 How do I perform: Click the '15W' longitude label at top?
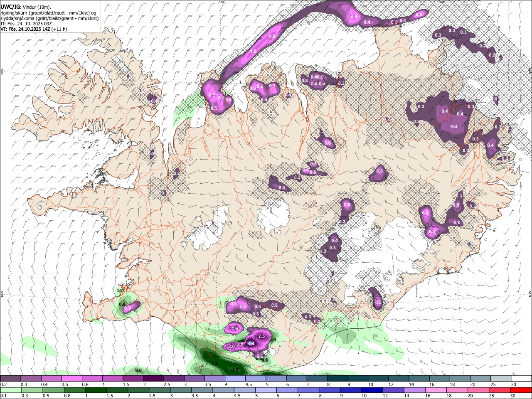pyautogui.click(x=440, y=2)
